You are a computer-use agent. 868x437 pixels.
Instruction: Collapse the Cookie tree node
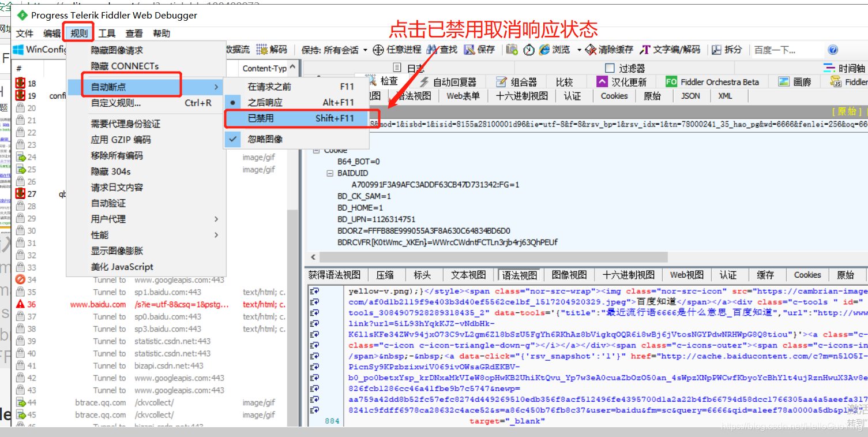(317, 151)
